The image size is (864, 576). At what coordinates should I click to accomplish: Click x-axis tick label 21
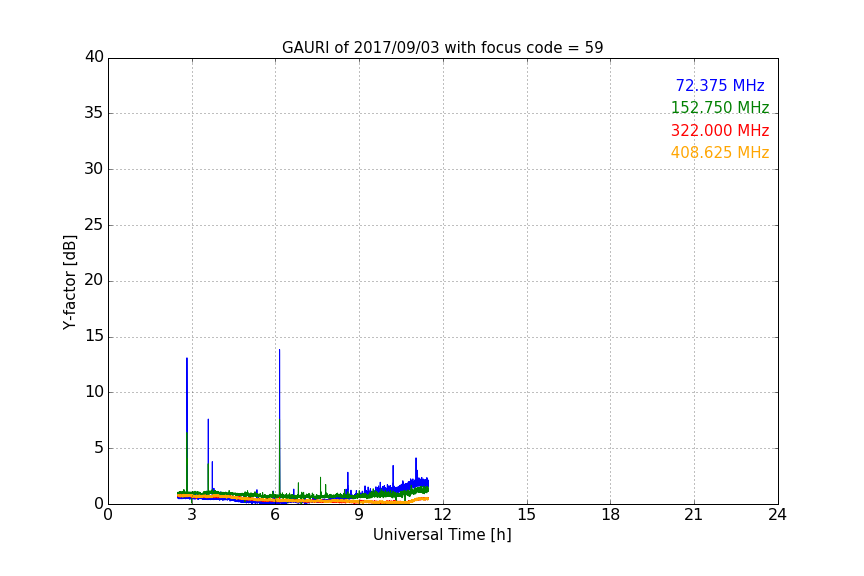[694, 515]
